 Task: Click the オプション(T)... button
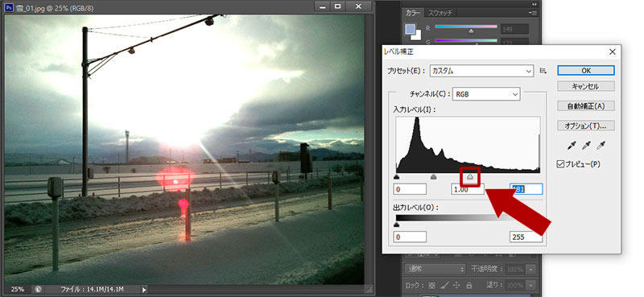pos(586,126)
